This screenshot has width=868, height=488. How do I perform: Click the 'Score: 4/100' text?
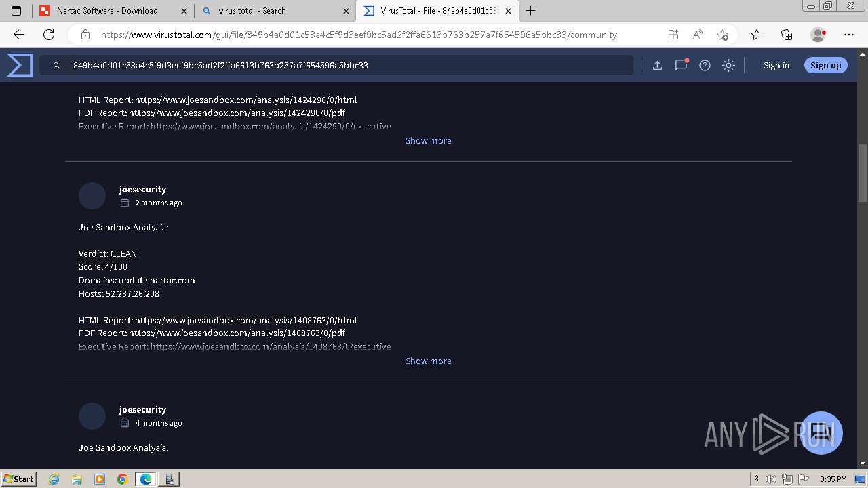point(103,267)
